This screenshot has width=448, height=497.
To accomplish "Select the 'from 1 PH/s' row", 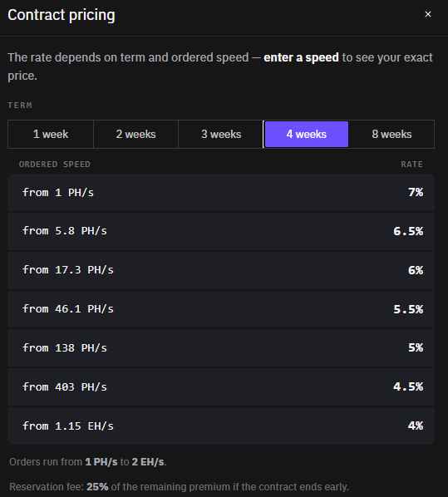I will 221,192.
